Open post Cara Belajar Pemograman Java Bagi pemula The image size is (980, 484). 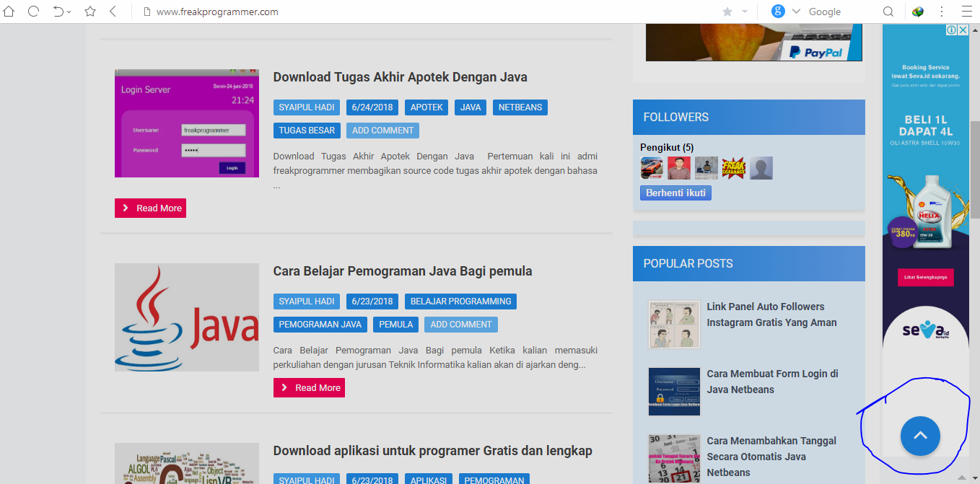403,271
